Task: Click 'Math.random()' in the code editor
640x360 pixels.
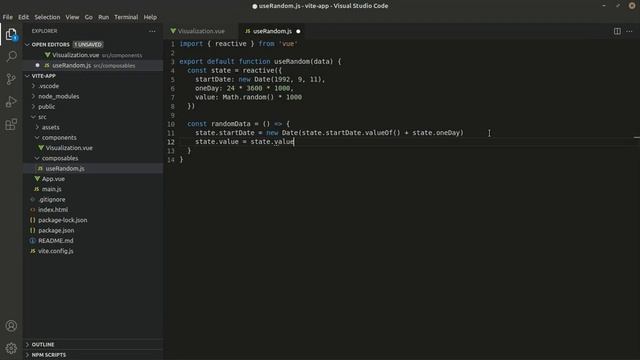Action: [x=248, y=97]
